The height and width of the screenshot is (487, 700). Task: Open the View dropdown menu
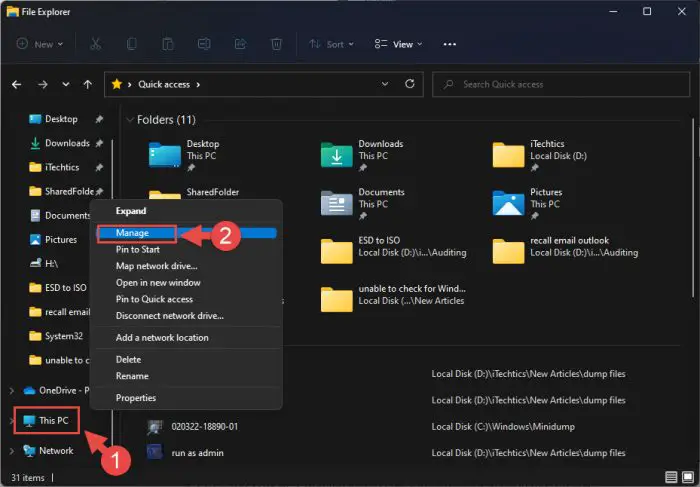(398, 44)
